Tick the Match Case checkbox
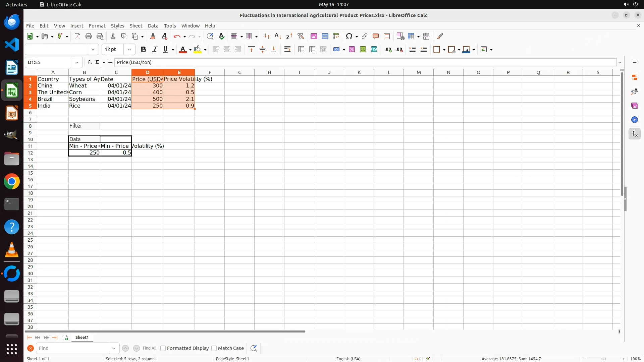Viewport: 644px width, 362px height. 214,348
